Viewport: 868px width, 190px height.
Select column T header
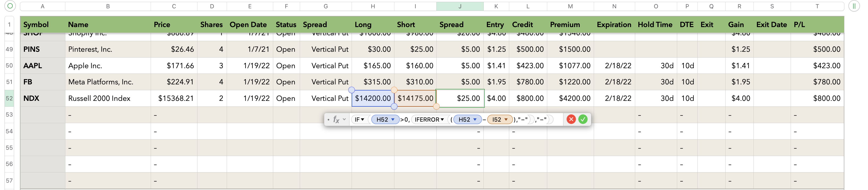[817, 6]
